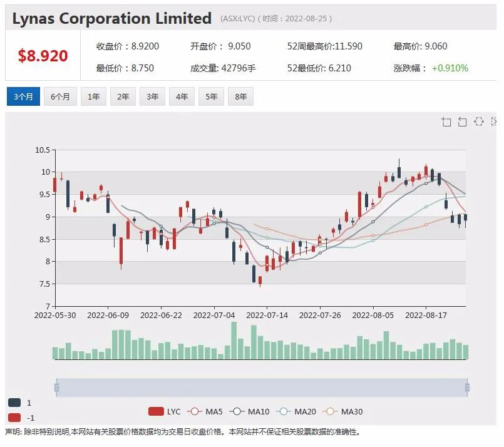Click the 开盘价：9.050 value
504x447 pixels.
pos(220,46)
